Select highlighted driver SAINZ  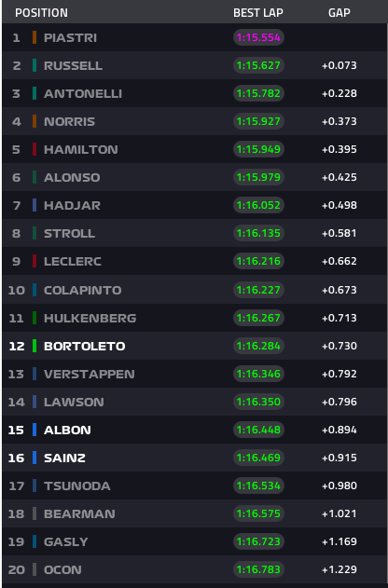[64, 458]
